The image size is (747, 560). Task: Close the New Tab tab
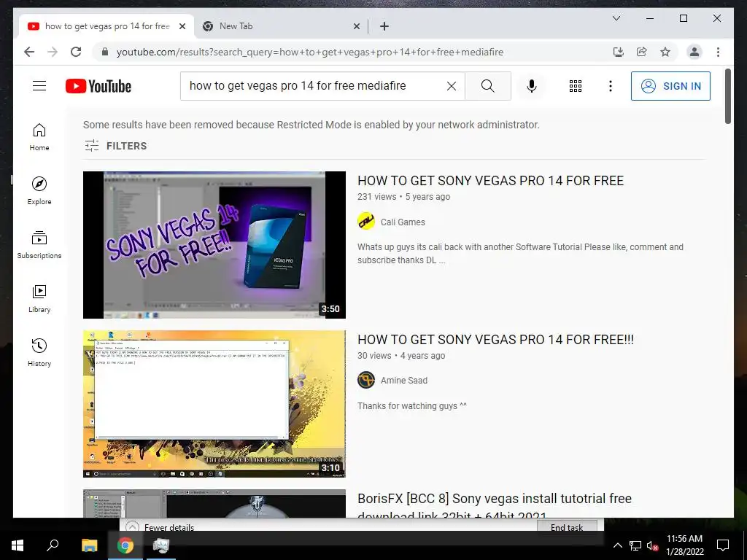[356, 26]
